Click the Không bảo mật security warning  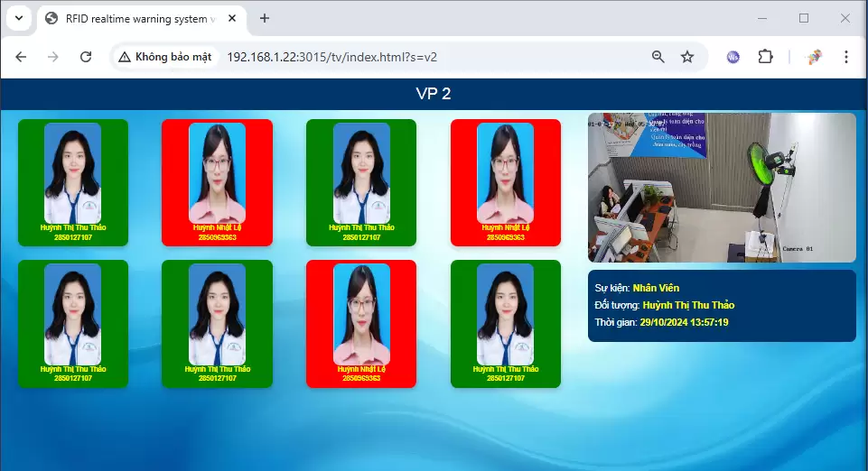coord(165,57)
